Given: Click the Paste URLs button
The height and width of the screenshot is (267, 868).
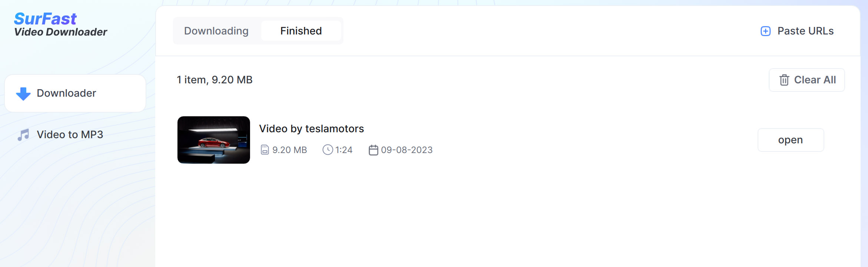Looking at the screenshot, I should point(797,31).
